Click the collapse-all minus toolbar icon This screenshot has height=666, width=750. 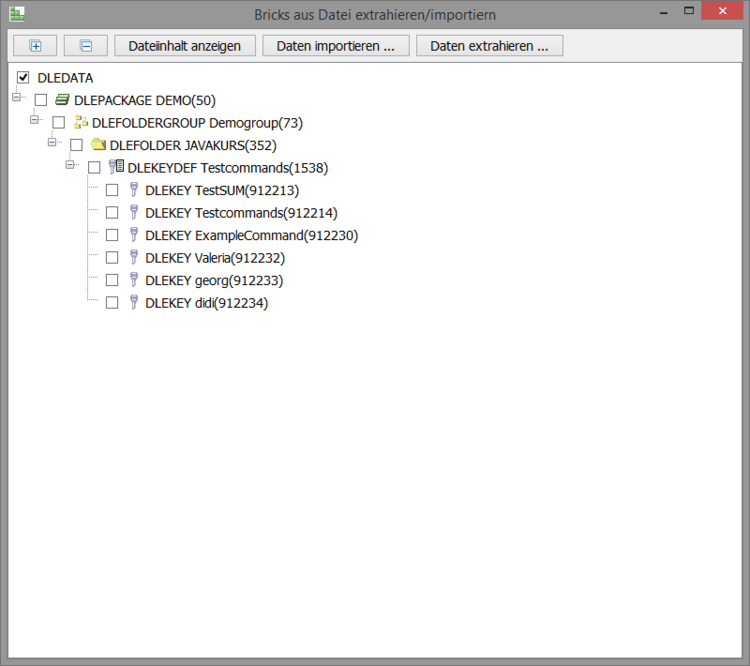85,46
